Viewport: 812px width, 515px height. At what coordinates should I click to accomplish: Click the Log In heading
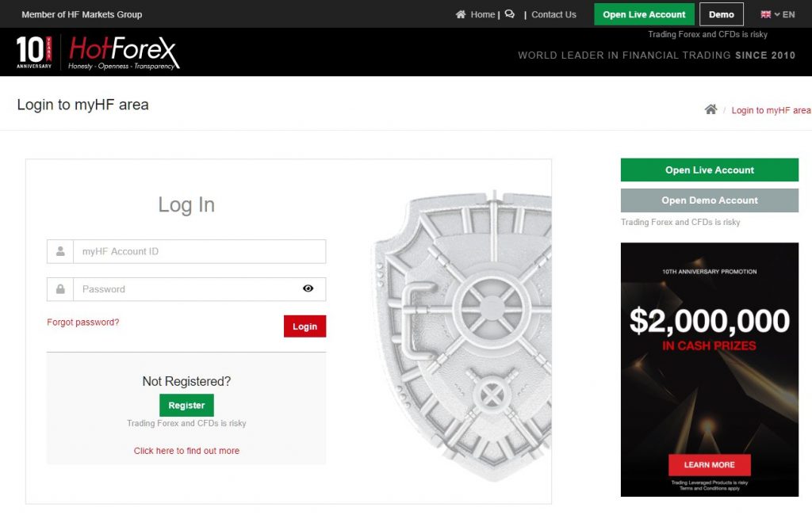click(186, 205)
